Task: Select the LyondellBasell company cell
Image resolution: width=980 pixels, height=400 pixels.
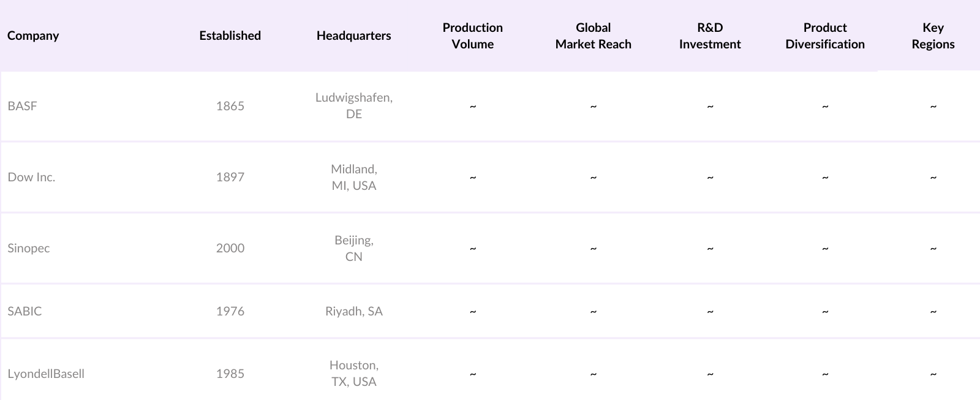Action: 46,374
